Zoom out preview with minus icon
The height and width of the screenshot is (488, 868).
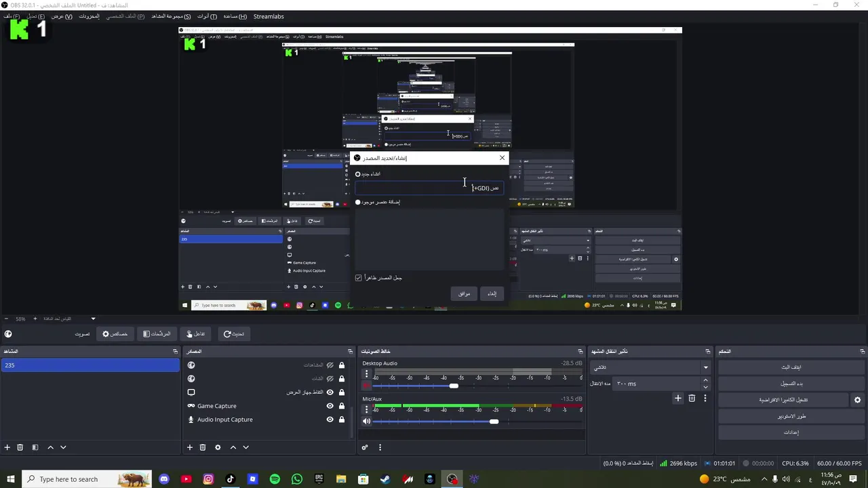coord(6,319)
